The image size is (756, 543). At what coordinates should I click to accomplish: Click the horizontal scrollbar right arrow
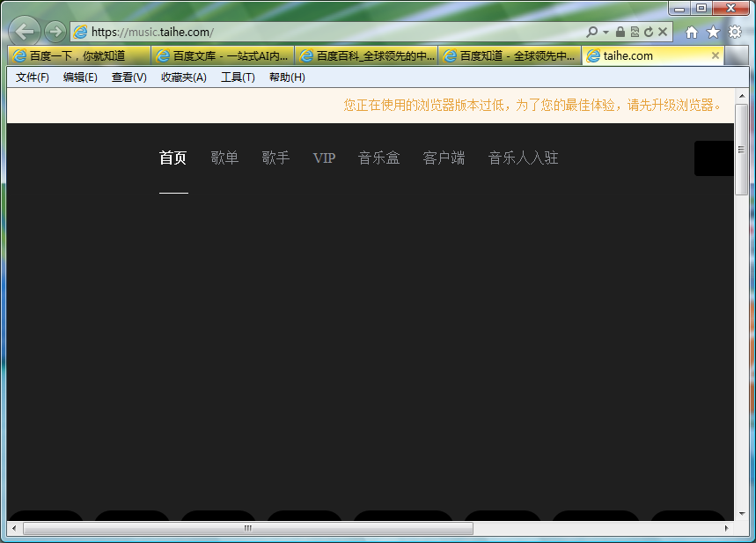tap(727, 528)
